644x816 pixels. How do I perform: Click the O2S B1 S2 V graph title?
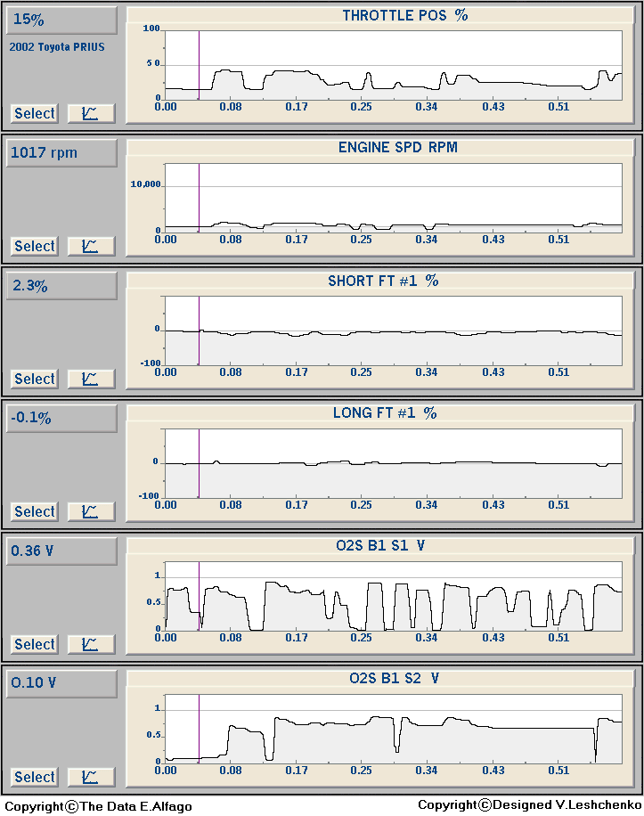tap(393, 678)
